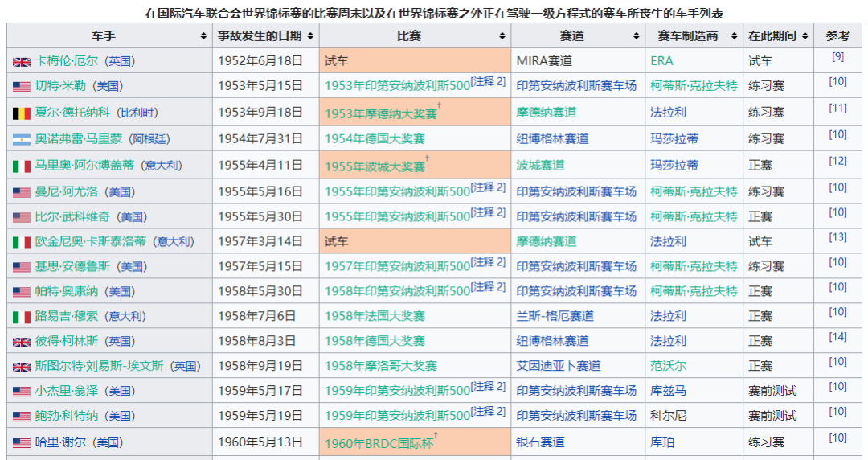
Task: Open 库珀 manufacturer link in 哈里·谢尔 row
Action: [x=662, y=442]
